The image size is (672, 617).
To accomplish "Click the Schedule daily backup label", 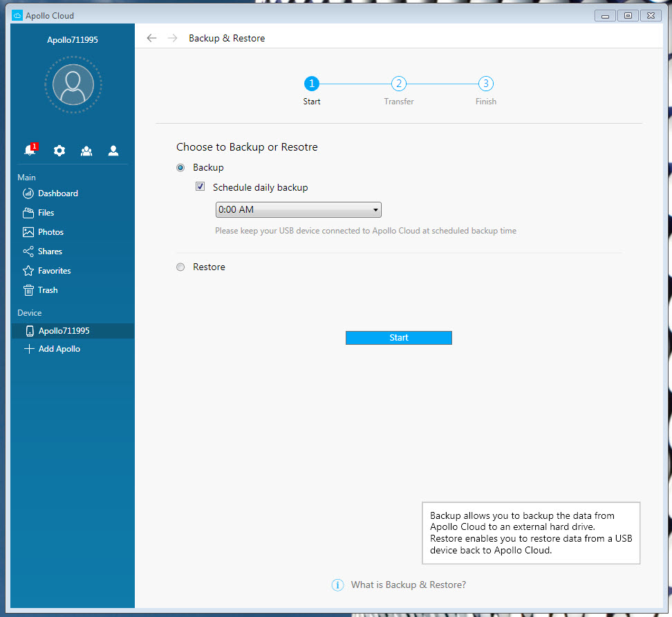I will click(260, 187).
